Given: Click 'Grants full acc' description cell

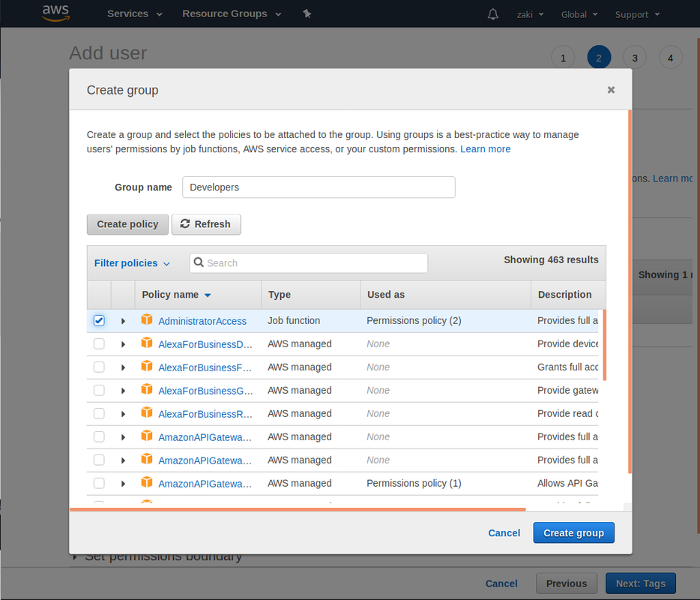Looking at the screenshot, I should pyautogui.click(x=567, y=367).
